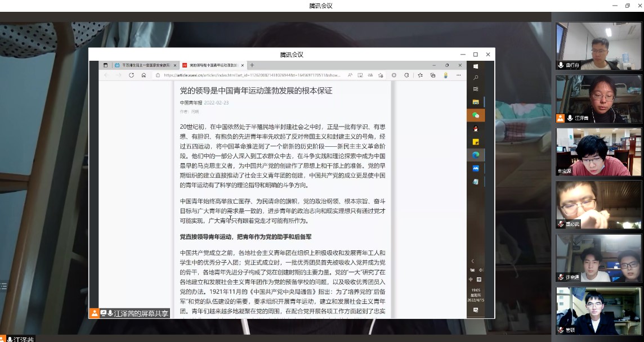This screenshot has width=644, height=342.
Task: Toggle the Chinese input method indicator
Action: pos(471,280)
